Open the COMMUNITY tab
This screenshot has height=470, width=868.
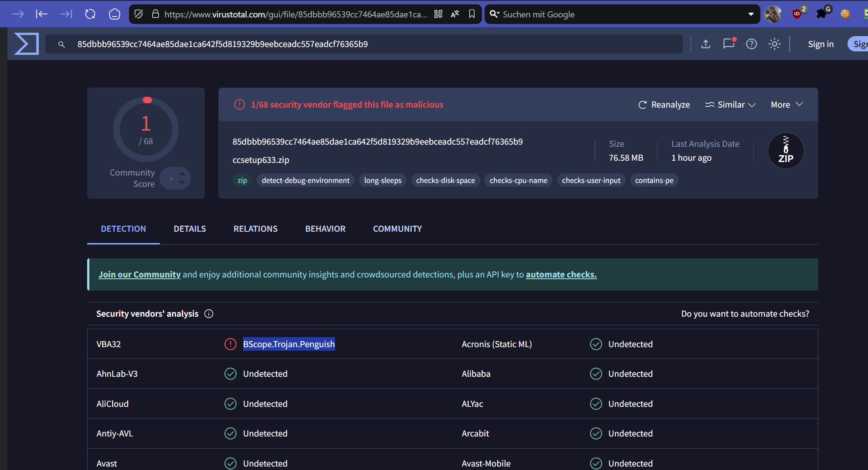tap(397, 229)
